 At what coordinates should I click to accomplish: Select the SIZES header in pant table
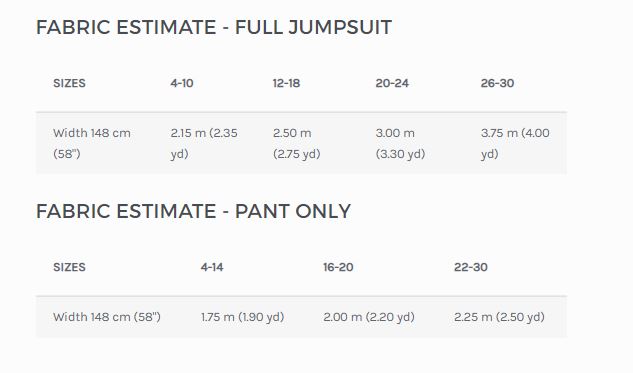(69, 267)
